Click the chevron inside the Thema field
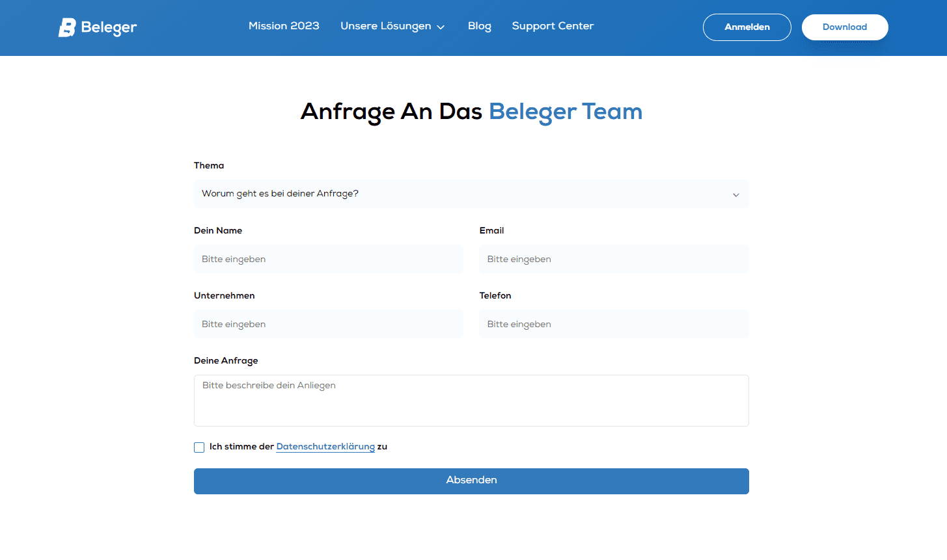 tap(735, 194)
